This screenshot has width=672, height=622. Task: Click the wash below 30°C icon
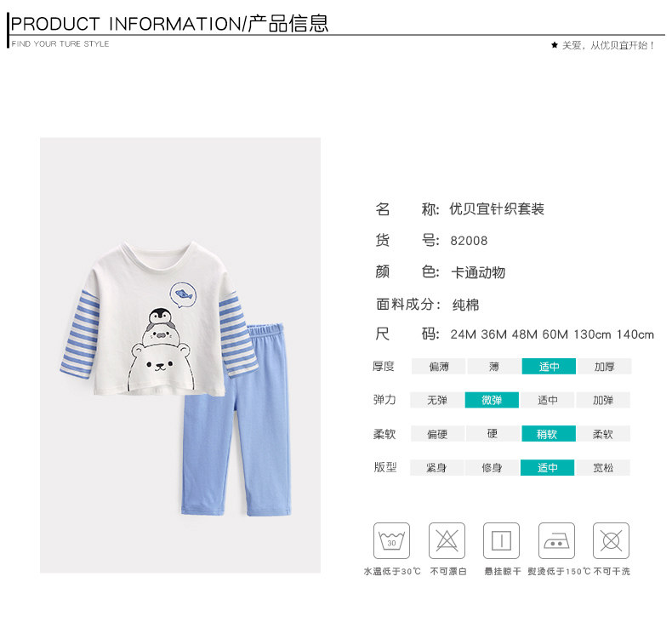[x=391, y=540]
